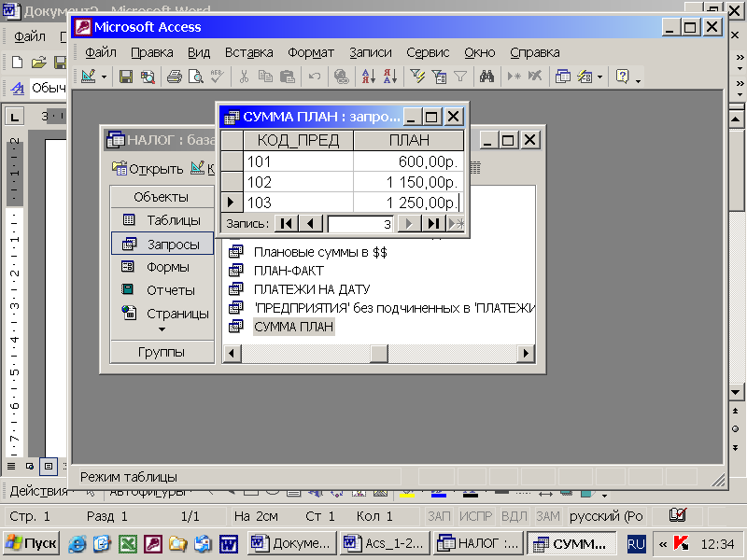
Task: Select the ПЛАН-ФАКТ query
Action: click(x=289, y=271)
